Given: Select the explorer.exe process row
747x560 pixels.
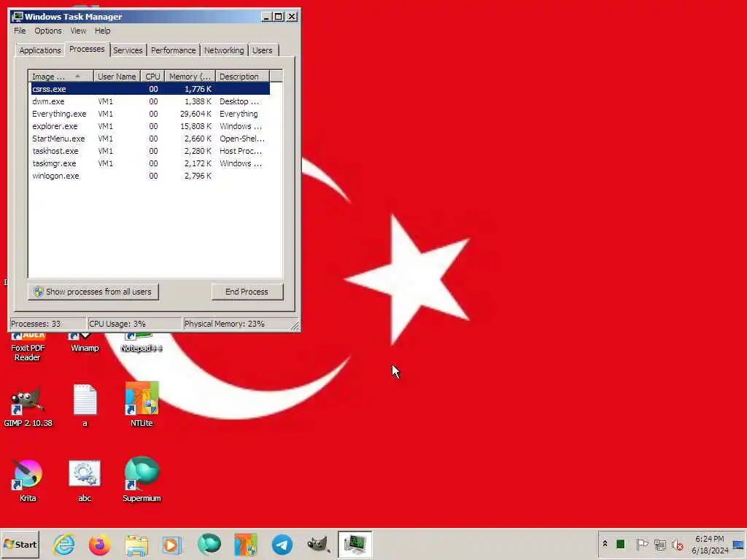Looking at the screenshot, I should (x=150, y=126).
